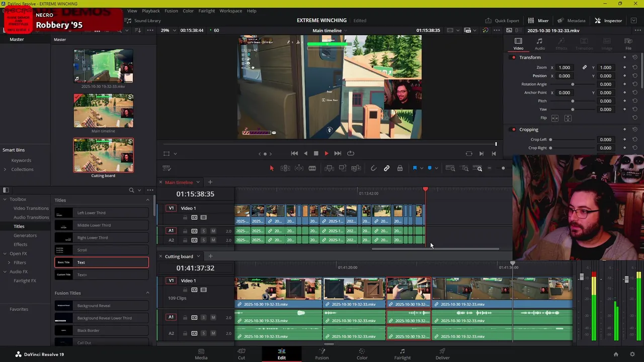
Task: Select the arrow Selection Mode tool
Action: pyautogui.click(x=271, y=168)
